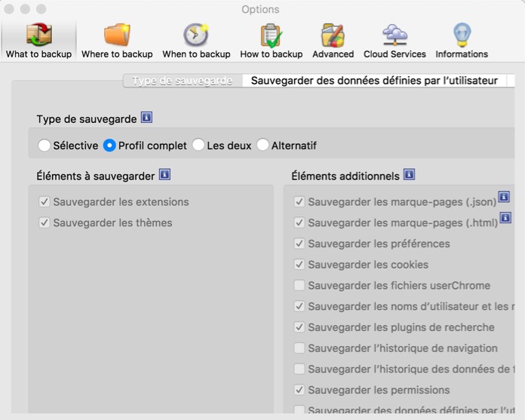Click info icon beside Type de sauvegarde heading
525x420 pixels.
(146, 118)
